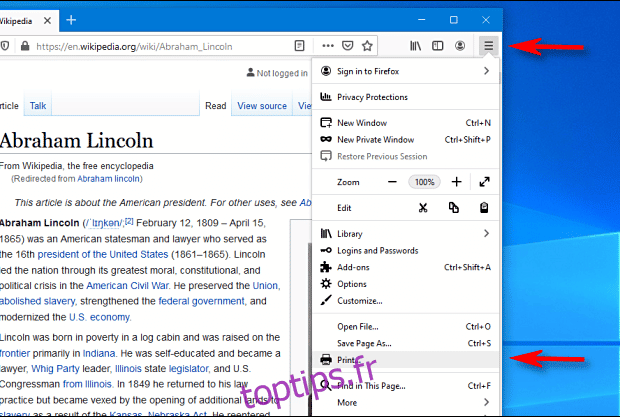
Task: Open the Library toolbar icon
Action: coord(415,46)
